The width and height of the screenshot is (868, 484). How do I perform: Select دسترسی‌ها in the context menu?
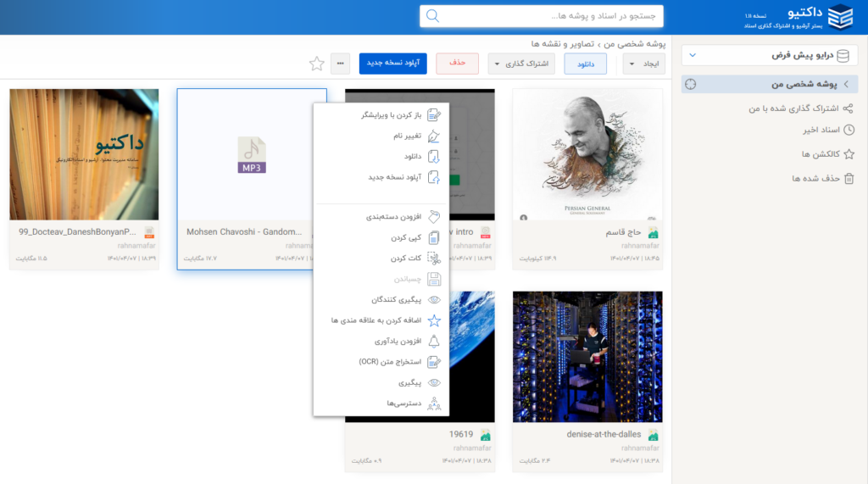coord(382,403)
